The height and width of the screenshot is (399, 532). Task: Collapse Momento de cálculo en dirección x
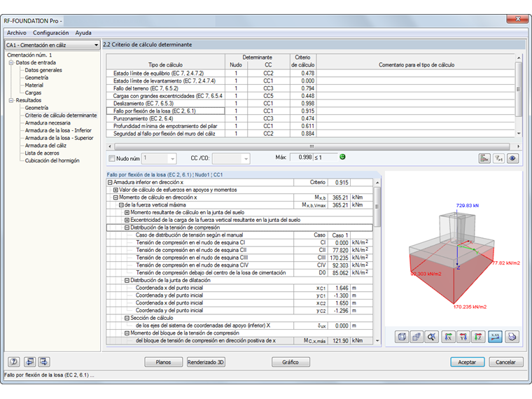(x=115, y=197)
